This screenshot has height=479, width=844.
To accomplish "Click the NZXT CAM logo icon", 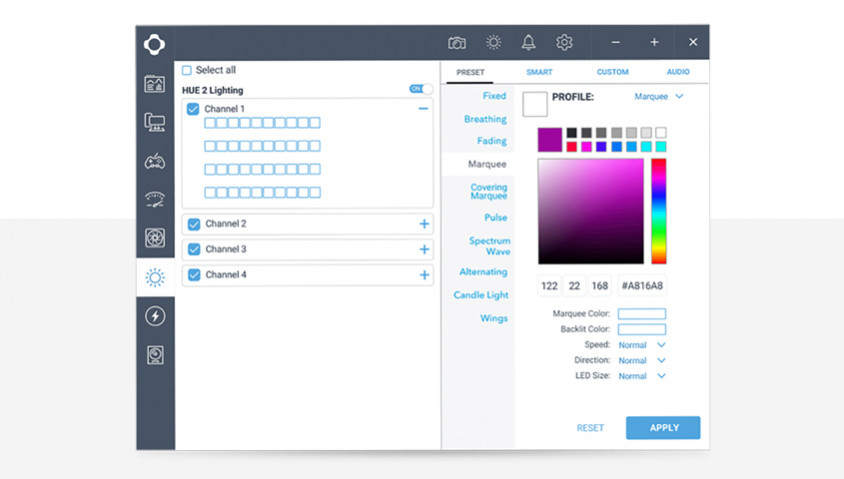I will (x=154, y=44).
